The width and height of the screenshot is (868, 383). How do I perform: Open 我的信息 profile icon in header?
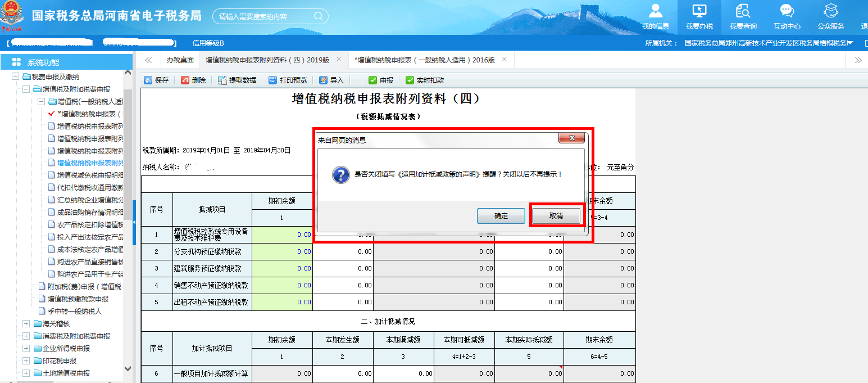(x=655, y=11)
